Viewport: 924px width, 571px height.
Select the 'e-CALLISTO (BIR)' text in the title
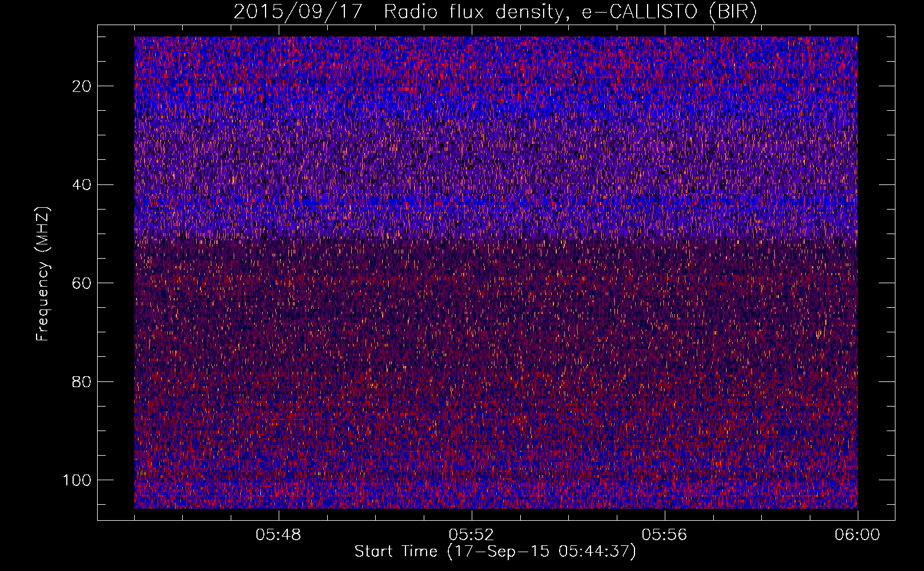point(669,12)
